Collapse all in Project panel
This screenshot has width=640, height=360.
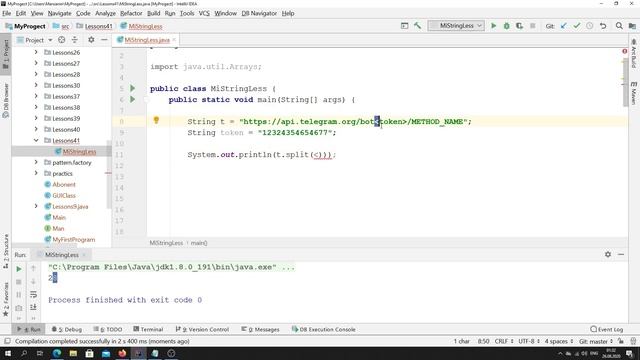[75, 40]
